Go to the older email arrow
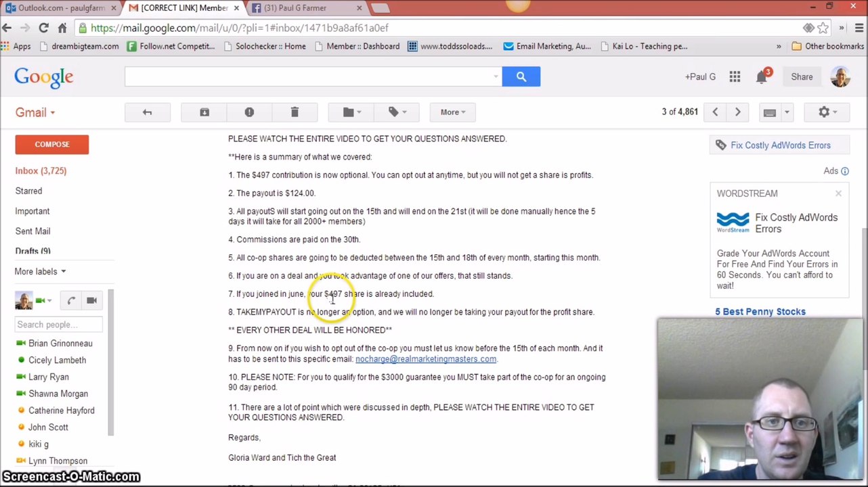Screen dimensions: 868x487 (737, 112)
